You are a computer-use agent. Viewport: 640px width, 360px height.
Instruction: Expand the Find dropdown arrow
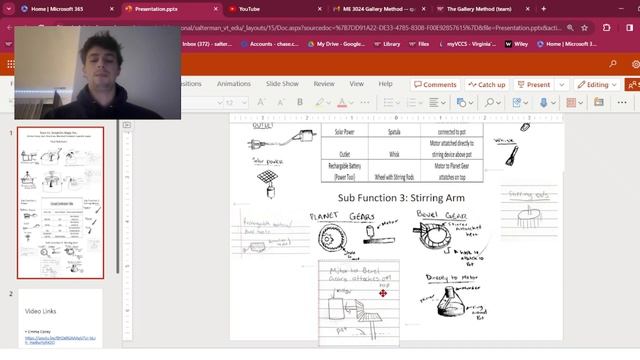pyautogui.click(x=498, y=103)
